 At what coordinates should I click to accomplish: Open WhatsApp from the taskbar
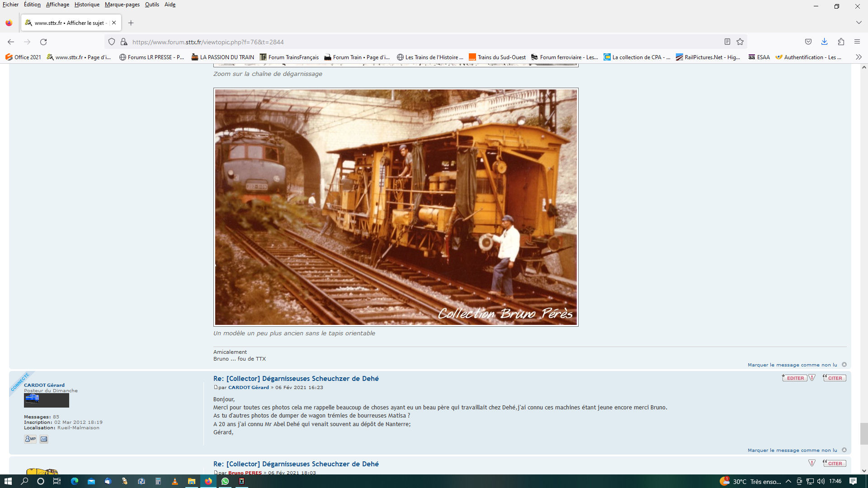(225, 481)
